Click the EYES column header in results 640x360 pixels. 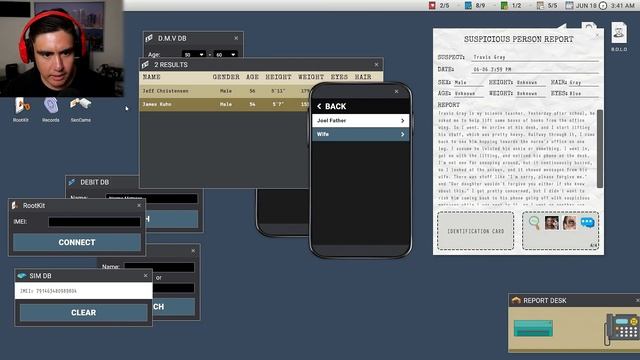click(339, 77)
